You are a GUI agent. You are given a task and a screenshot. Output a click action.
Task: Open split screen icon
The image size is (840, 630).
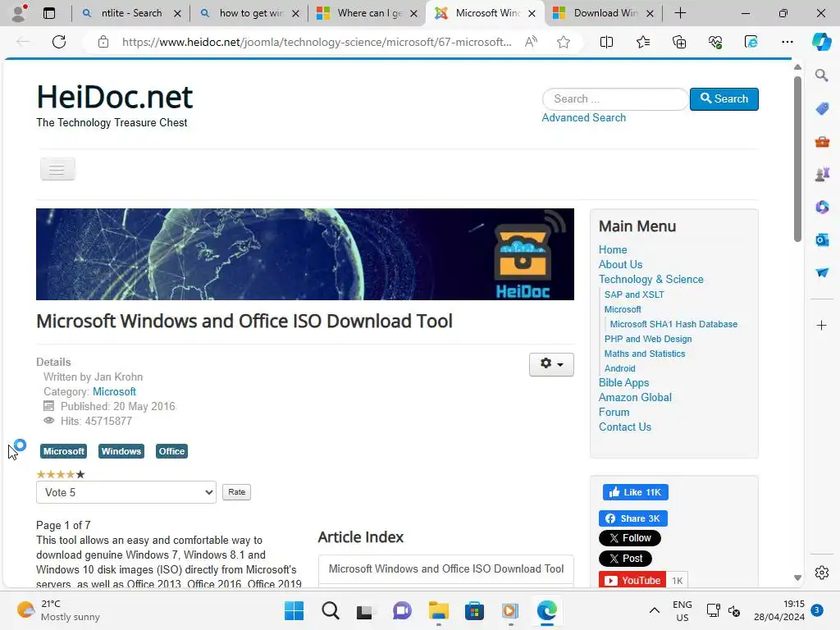click(x=606, y=42)
